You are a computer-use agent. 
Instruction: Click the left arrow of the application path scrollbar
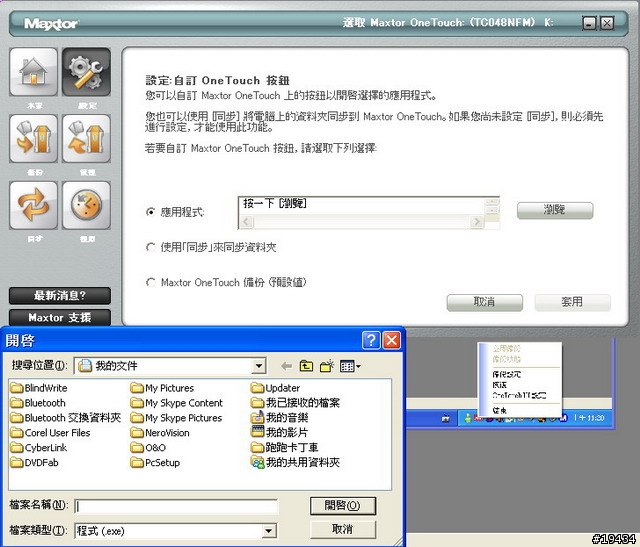(x=246, y=222)
